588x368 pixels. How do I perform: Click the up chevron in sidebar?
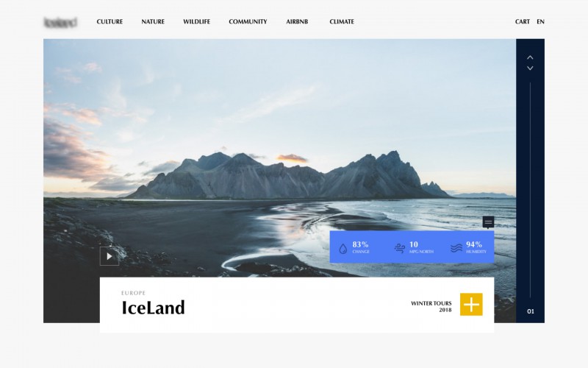[x=530, y=57]
